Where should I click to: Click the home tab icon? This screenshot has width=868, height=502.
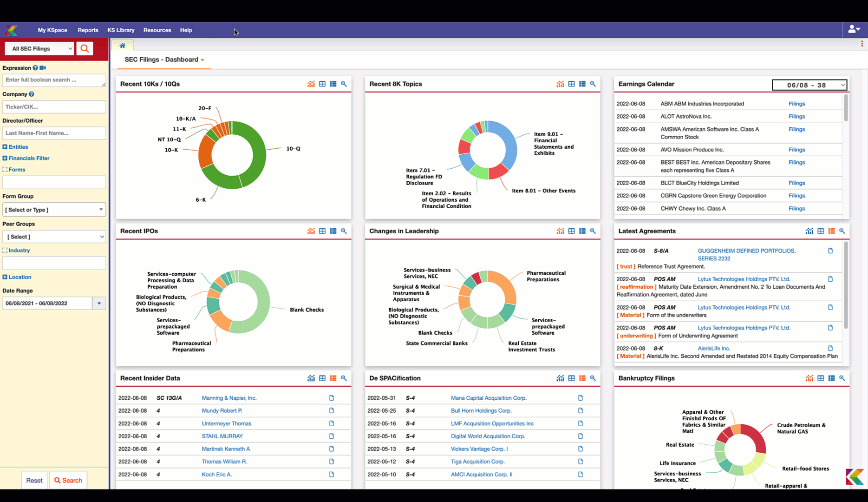[x=123, y=46]
